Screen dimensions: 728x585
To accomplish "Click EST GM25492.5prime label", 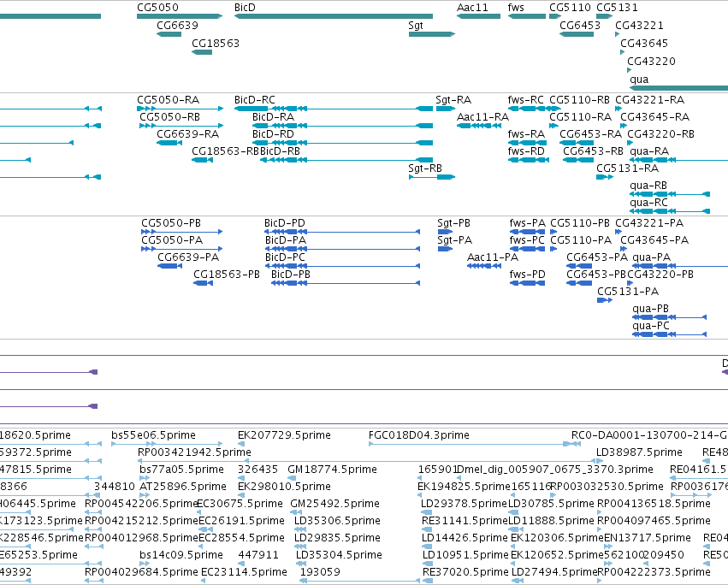I will pos(334,505).
